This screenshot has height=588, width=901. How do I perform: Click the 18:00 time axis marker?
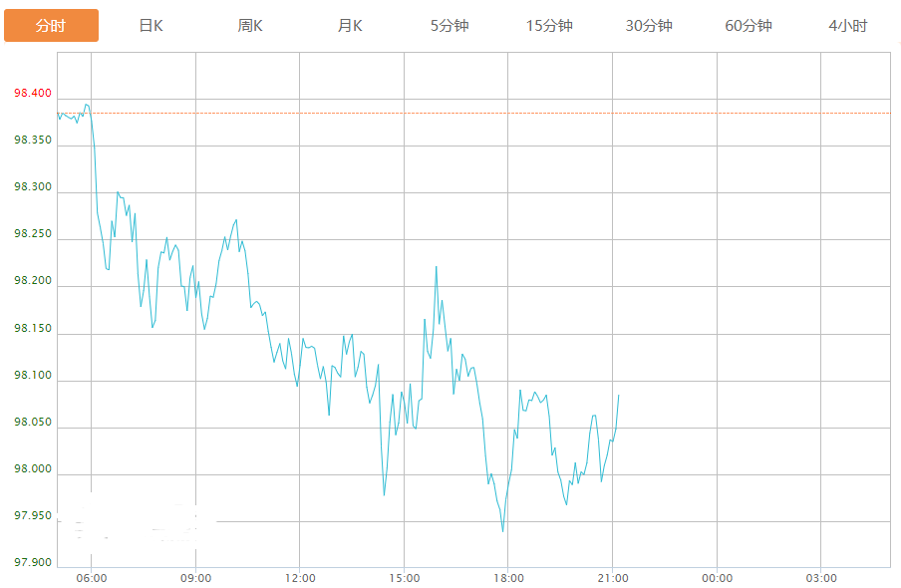(x=508, y=578)
